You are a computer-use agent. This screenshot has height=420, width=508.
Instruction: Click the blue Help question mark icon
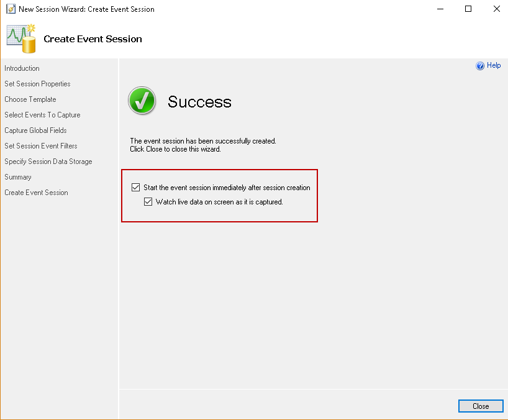point(480,66)
